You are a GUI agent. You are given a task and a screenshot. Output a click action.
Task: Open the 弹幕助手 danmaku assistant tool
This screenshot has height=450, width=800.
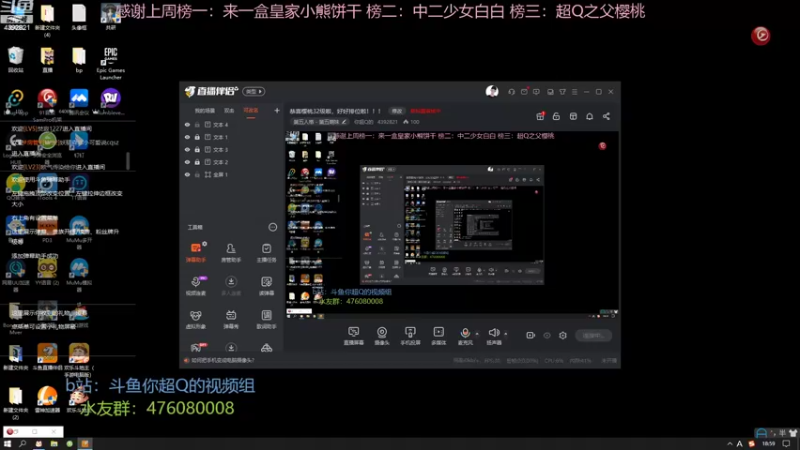pyautogui.click(x=196, y=253)
